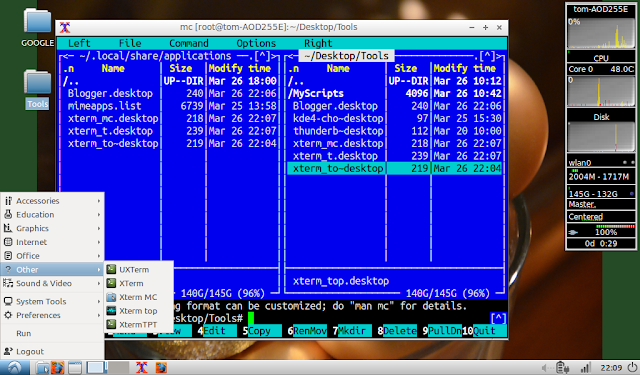Image resolution: width=640 pixels, height=375 pixels.
Task: Open right panel history dropdown [^]
Action: pyautogui.click(x=487, y=56)
